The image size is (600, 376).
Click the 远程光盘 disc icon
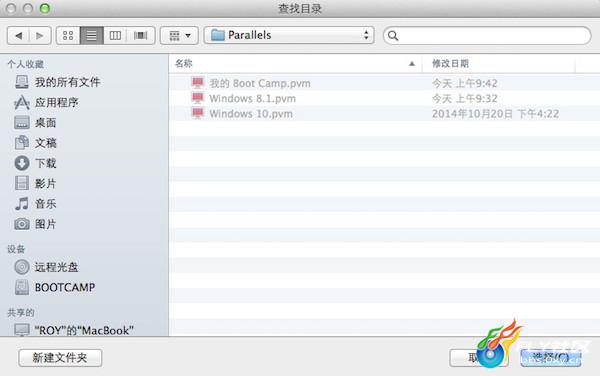tap(22, 267)
